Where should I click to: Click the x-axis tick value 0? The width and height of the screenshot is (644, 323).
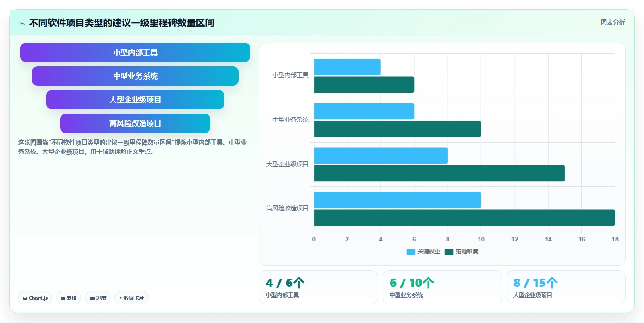click(x=314, y=239)
